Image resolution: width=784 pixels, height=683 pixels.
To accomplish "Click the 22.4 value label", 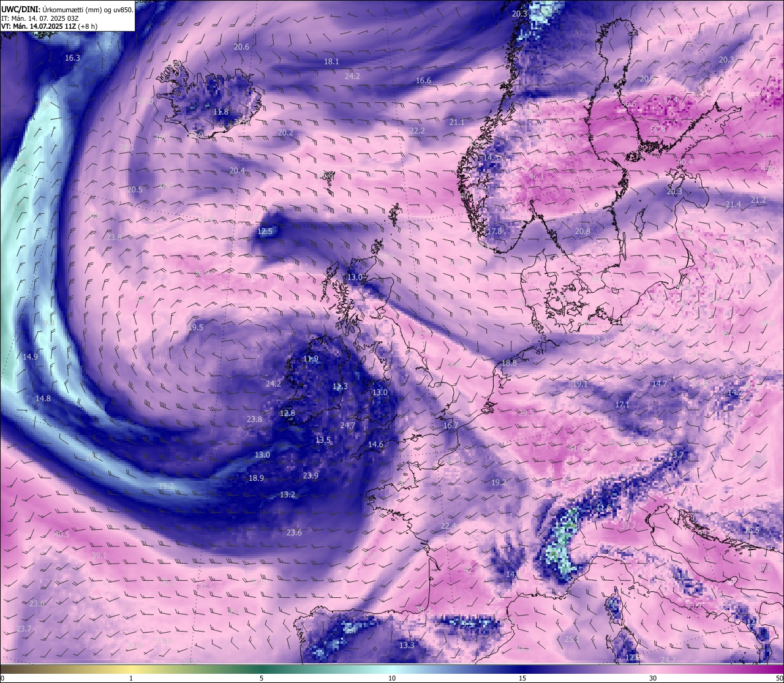I will [449, 526].
